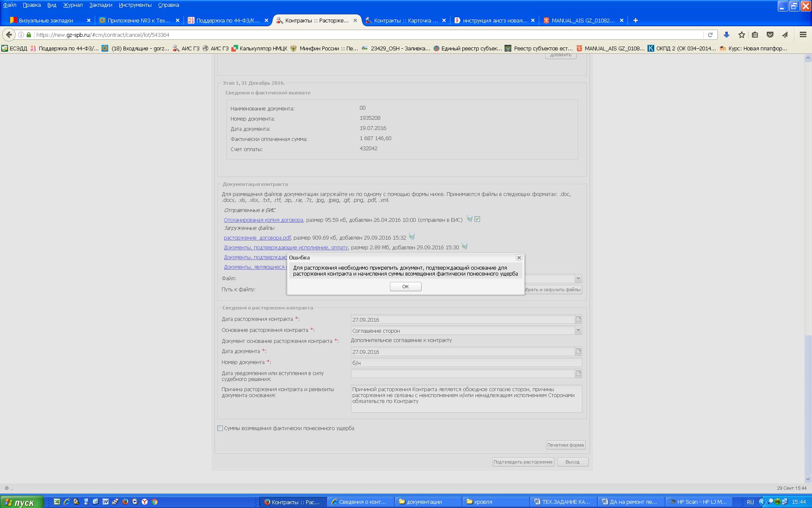Click OK in the Ошибка dialog
812x508 pixels.
405,287
